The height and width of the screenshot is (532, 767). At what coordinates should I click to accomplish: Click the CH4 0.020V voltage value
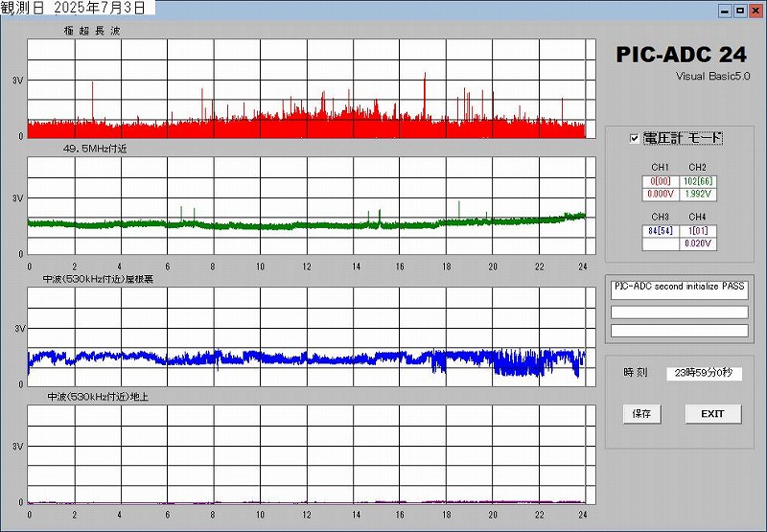[x=698, y=243]
